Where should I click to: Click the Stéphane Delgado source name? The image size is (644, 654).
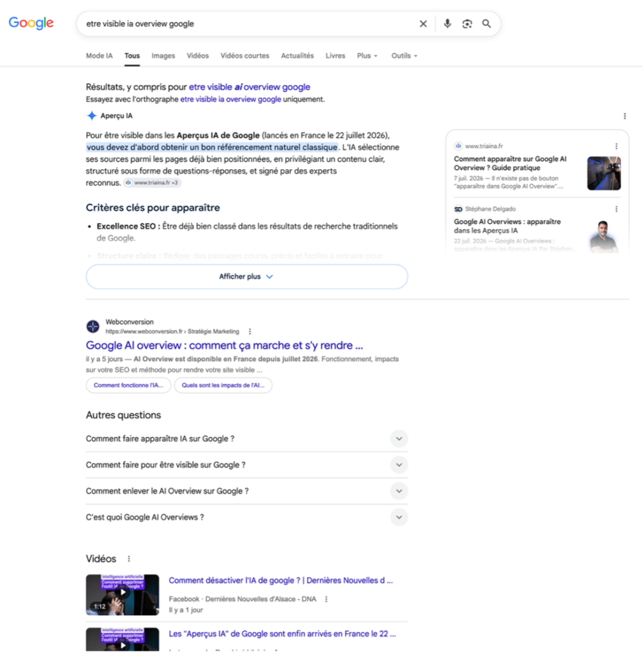point(491,209)
